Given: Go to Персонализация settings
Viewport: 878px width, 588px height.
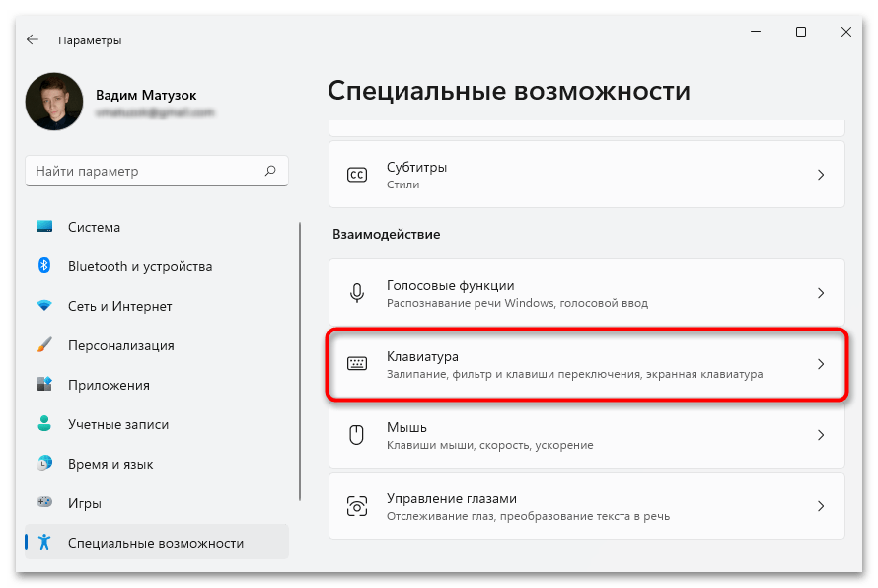Looking at the screenshot, I should (120, 345).
